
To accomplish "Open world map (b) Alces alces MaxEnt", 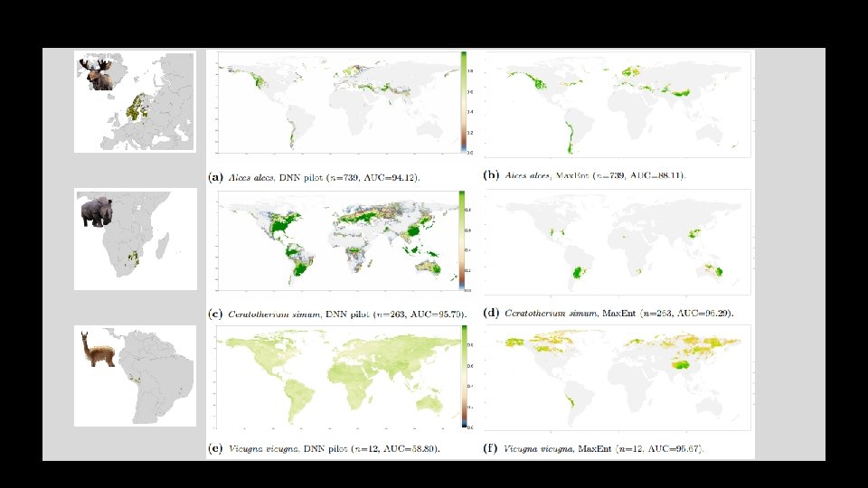I will click(x=618, y=105).
